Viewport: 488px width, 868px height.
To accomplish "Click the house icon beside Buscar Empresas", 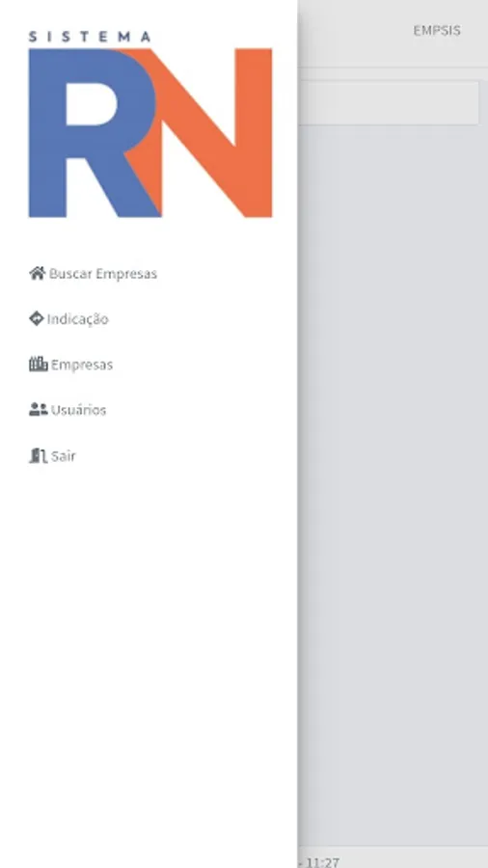I will click(x=37, y=273).
